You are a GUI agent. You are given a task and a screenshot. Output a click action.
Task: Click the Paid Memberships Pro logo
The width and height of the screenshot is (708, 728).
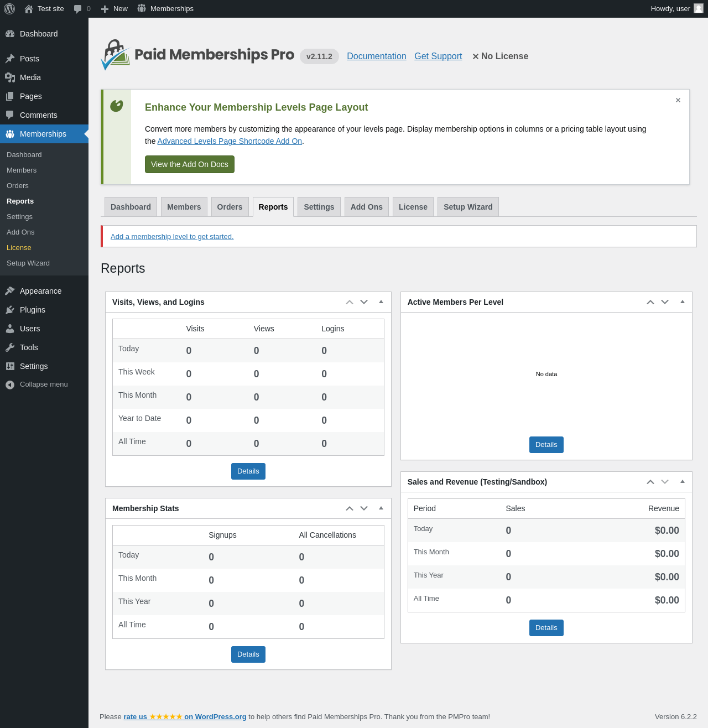tap(197, 55)
